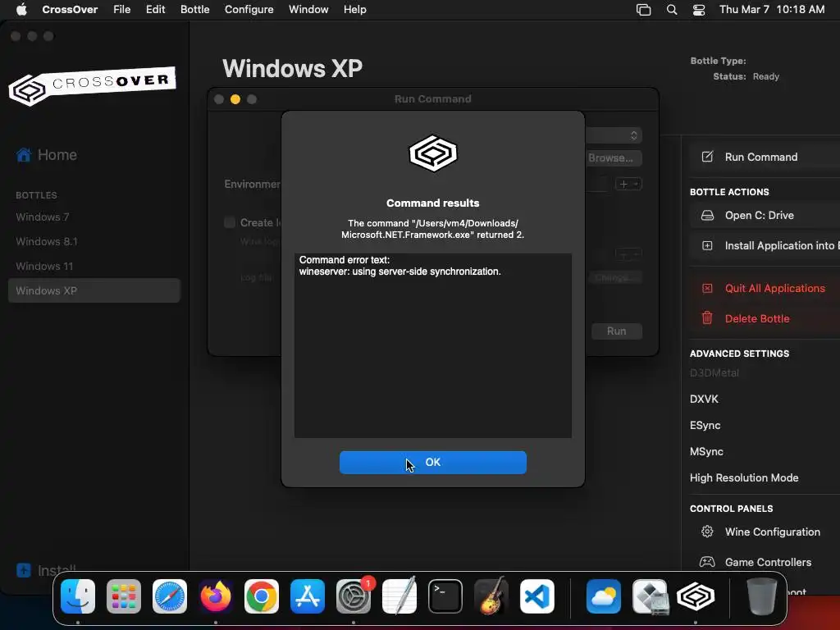Screen dimensions: 840x630
Task: Open Wine Configuration
Action: (x=773, y=532)
